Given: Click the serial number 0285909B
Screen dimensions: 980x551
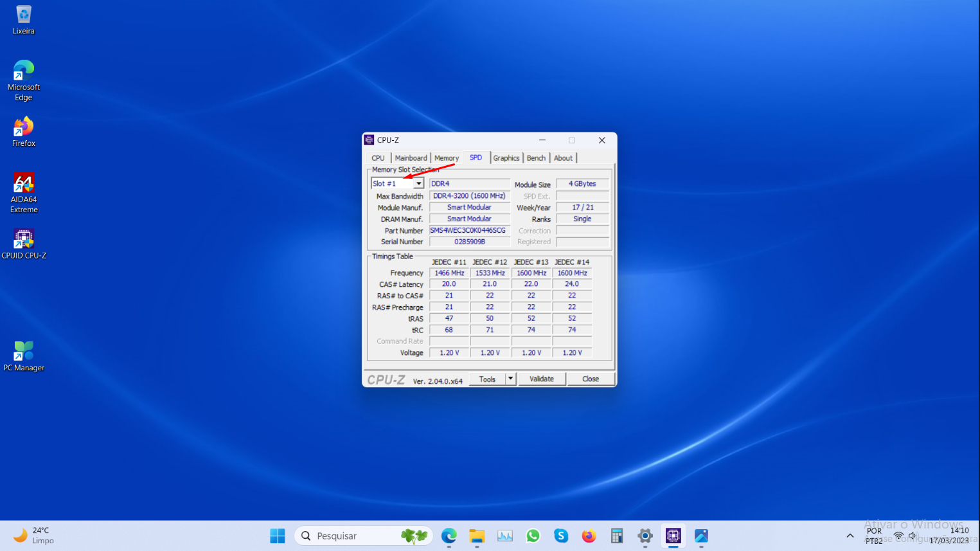Looking at the screenshot, I should click(470, 242).
